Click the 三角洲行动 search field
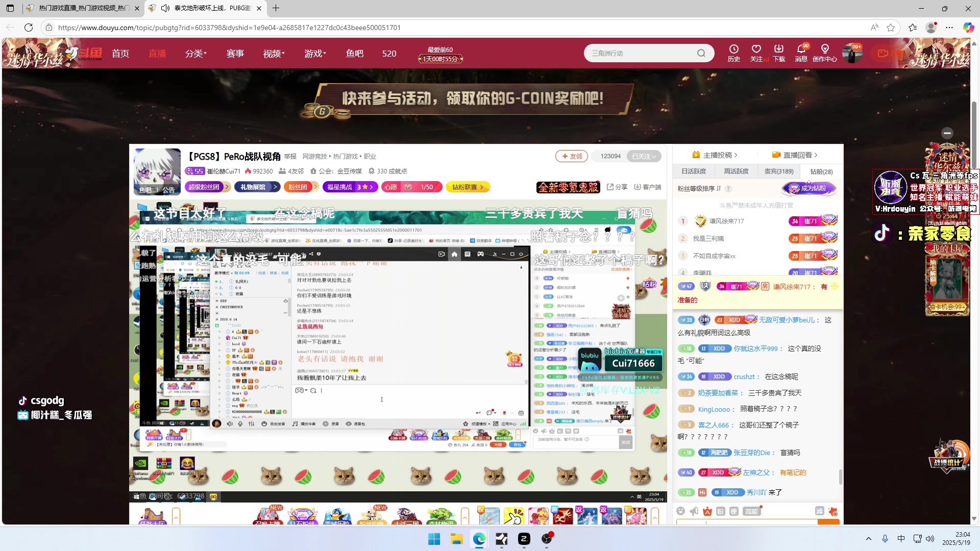This screenshot has width=980, height=551. [642, 53]
